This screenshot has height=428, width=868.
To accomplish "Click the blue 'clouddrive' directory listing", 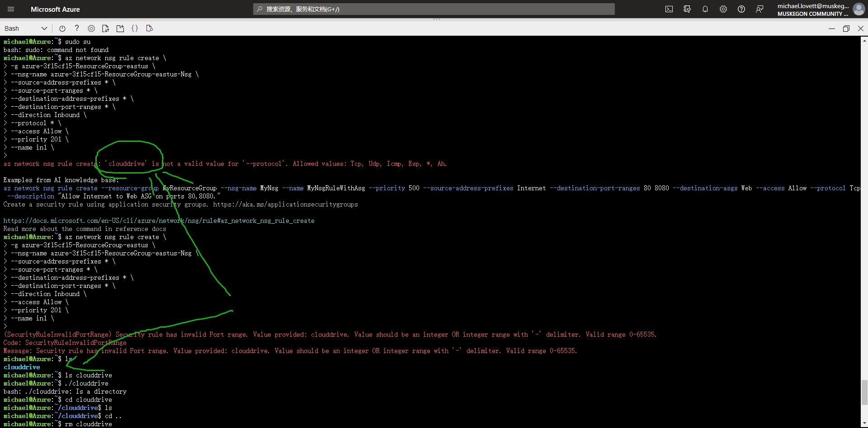I will 22,367.
